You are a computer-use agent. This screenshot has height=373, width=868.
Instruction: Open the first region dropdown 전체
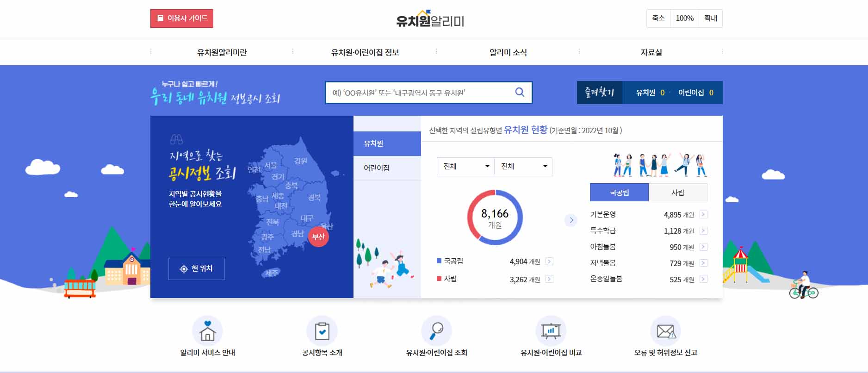[465, 167]
